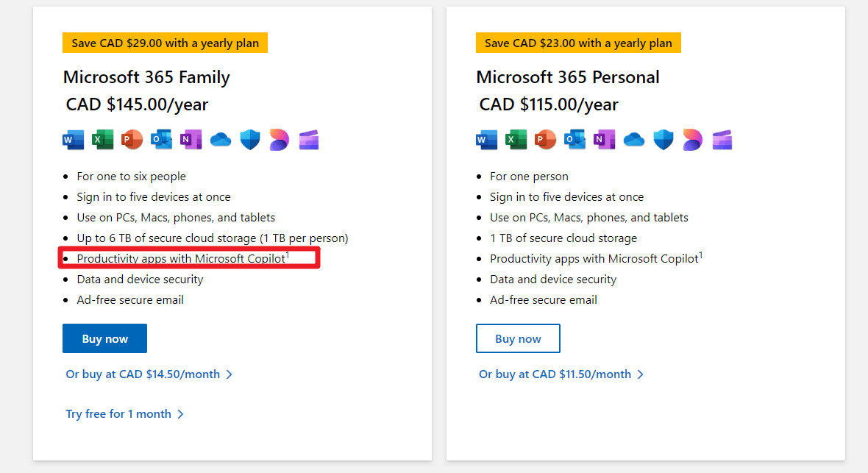Viewport: 868px width, 473px height.
Task: Click the Excel icon in the Personal plan
Action: 516,140
